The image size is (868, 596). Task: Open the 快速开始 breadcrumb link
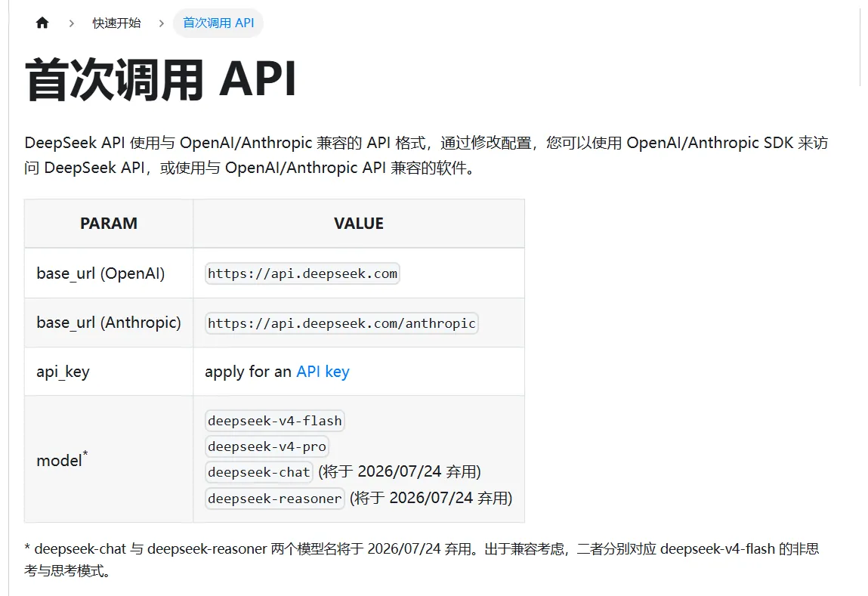point(116,23)
